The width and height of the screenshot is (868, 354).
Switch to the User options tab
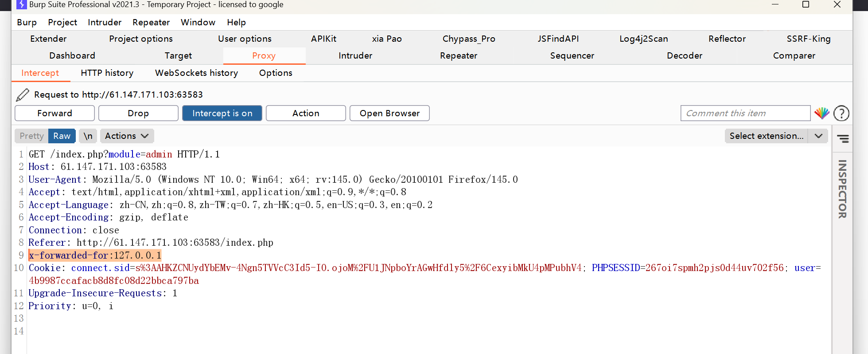pos(245,39)
